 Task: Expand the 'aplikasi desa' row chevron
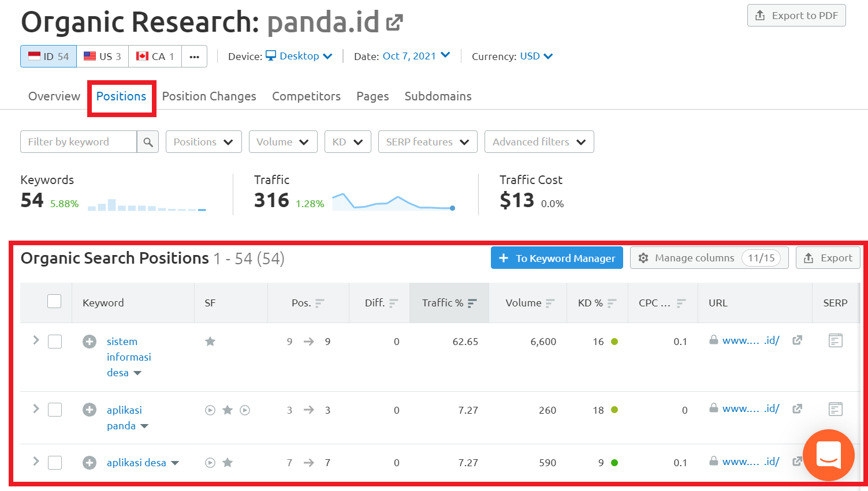[36, 462]
